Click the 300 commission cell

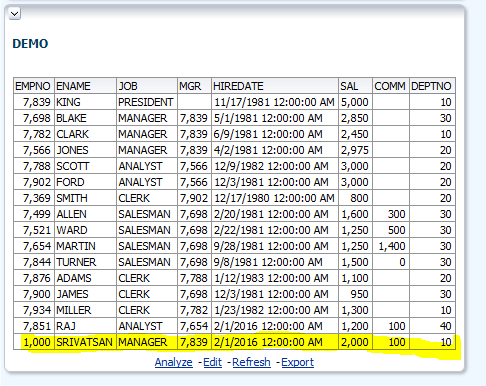pos(391,214)
